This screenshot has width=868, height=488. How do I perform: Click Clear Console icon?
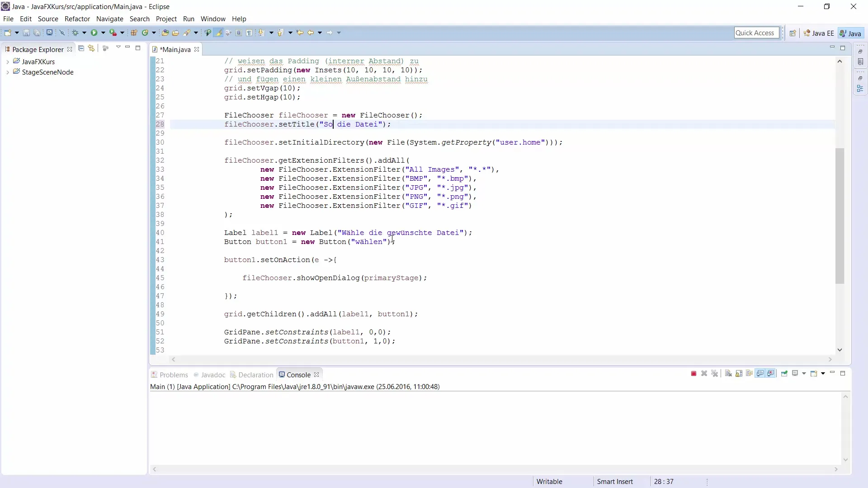coord(728,374)
